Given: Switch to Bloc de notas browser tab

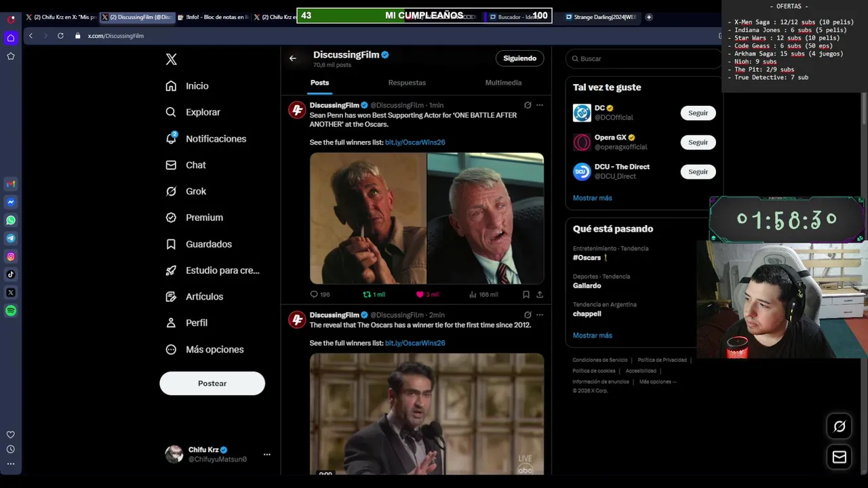Looking at the screenshot, I should click(213, 17).
